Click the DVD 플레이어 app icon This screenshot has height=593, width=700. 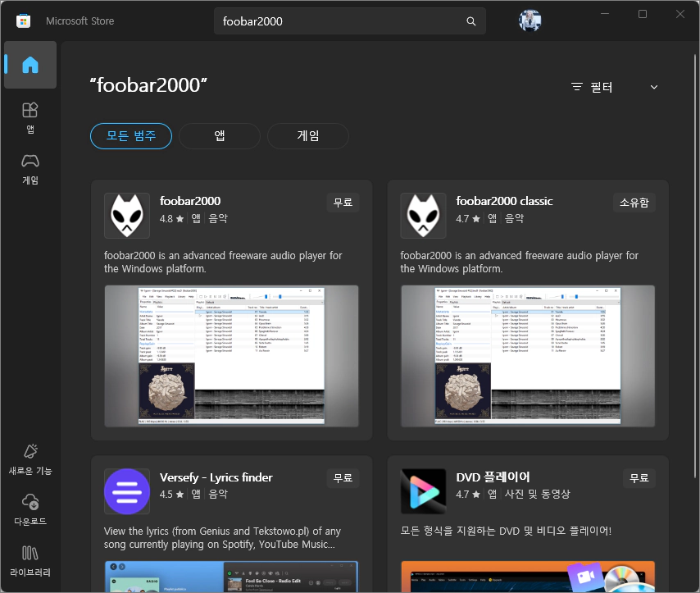click(423, 491)
